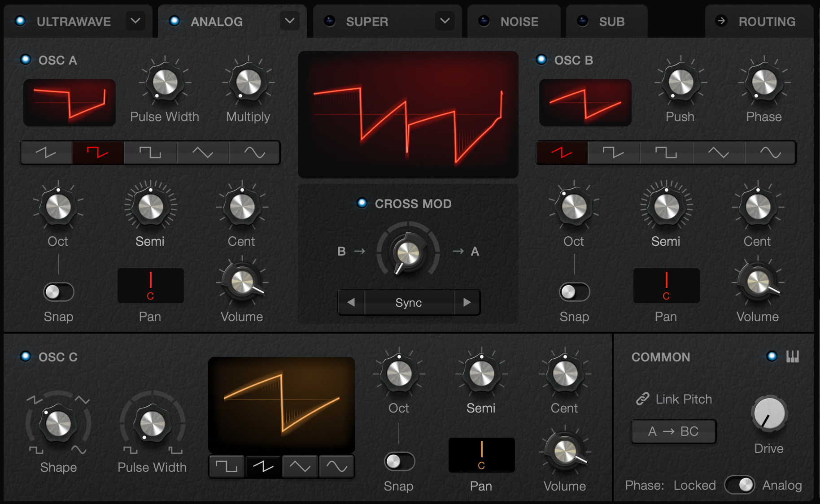Click the OSC B Push knob
This screenshot has height=504, width=820.
681,83
